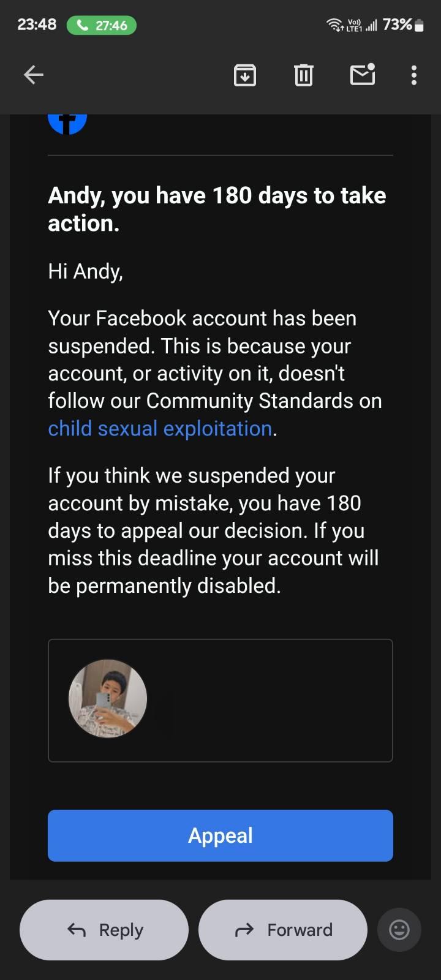Tap the Wi-Fi status icon
441x980 pixels.
[334, 25]
